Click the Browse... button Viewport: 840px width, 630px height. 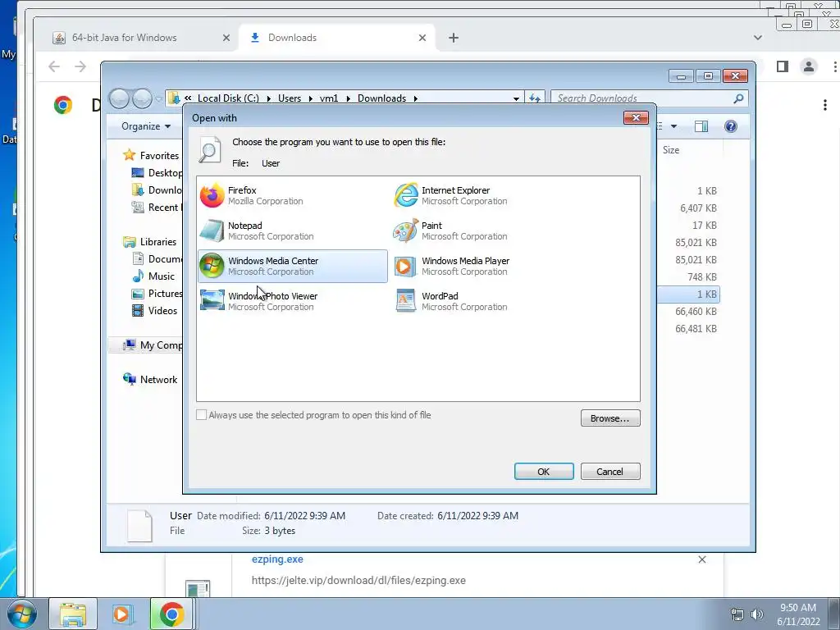[x=610, y=418]
